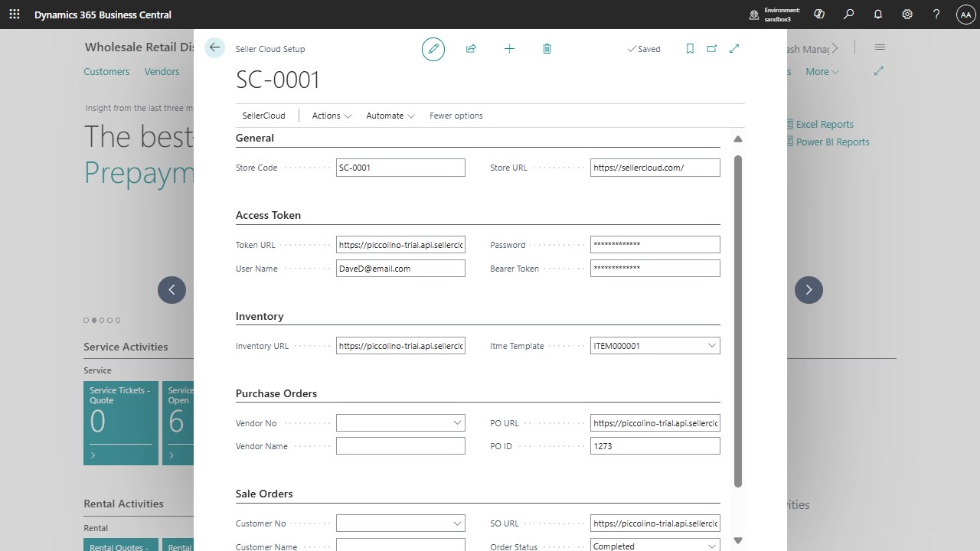Expand the More menu in navigation
Screen dimensions: 980x551
pyautogui.click(x=822, y=71)
